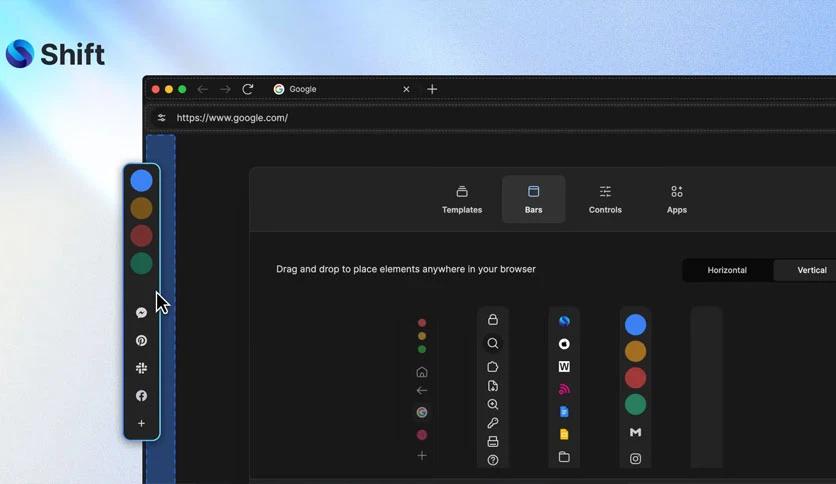Click the red circle in the gallery bar
Viewport: 836px width, 484px height.
(635, 378)
